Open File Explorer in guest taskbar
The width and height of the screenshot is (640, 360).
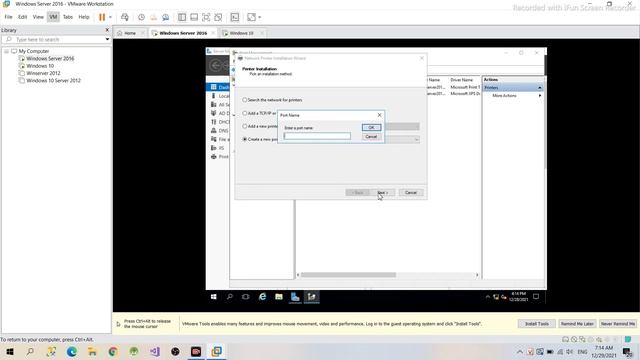(x=279, y=297)
